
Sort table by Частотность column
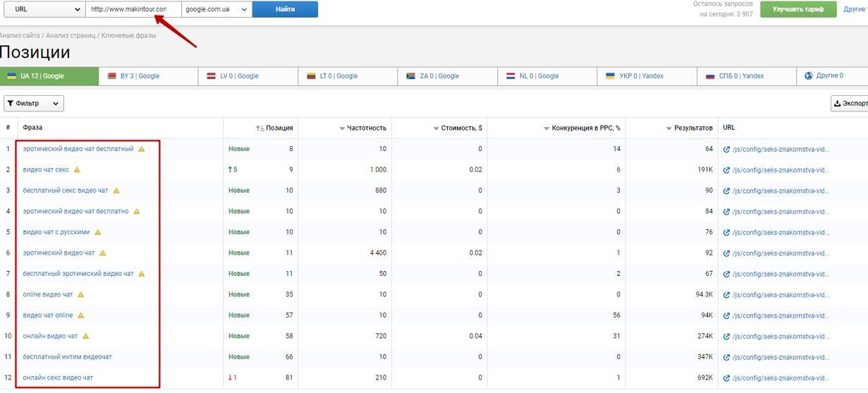click(365, 128)
